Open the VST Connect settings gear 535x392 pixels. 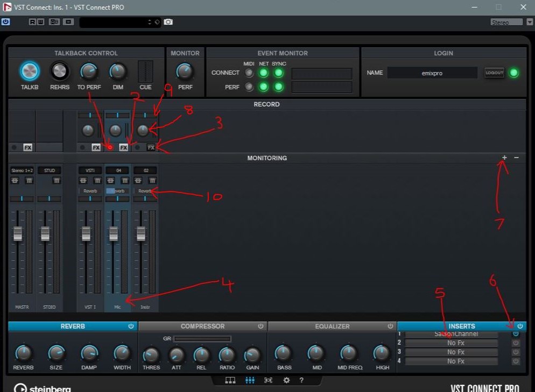click(x=286, y=380)
